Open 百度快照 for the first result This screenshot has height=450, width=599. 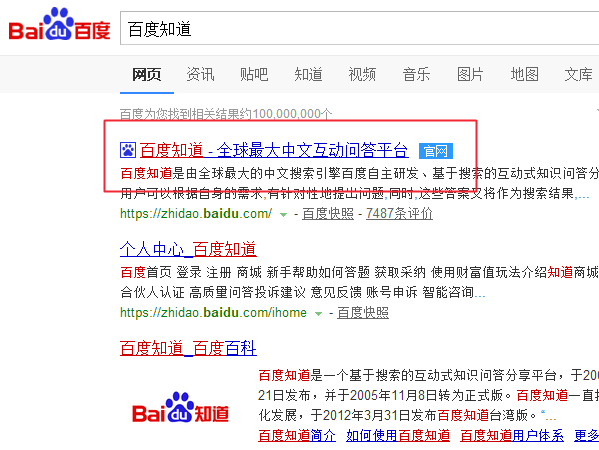(x=328, y=214)
